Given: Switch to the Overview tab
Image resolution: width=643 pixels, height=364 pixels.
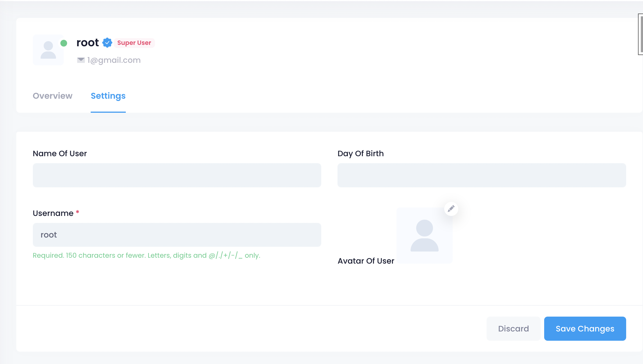Looking at the screenshot, I should 53,96.
